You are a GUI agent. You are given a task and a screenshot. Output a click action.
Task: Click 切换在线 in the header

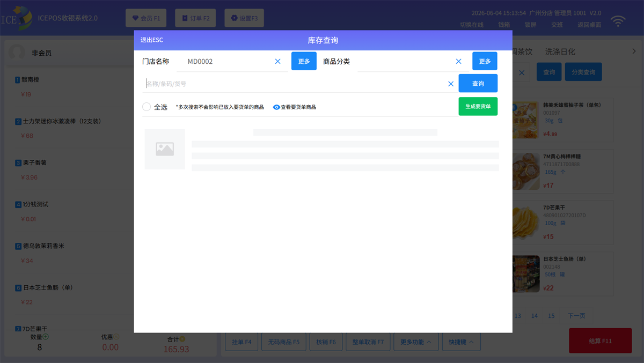(x=472, y=25)
